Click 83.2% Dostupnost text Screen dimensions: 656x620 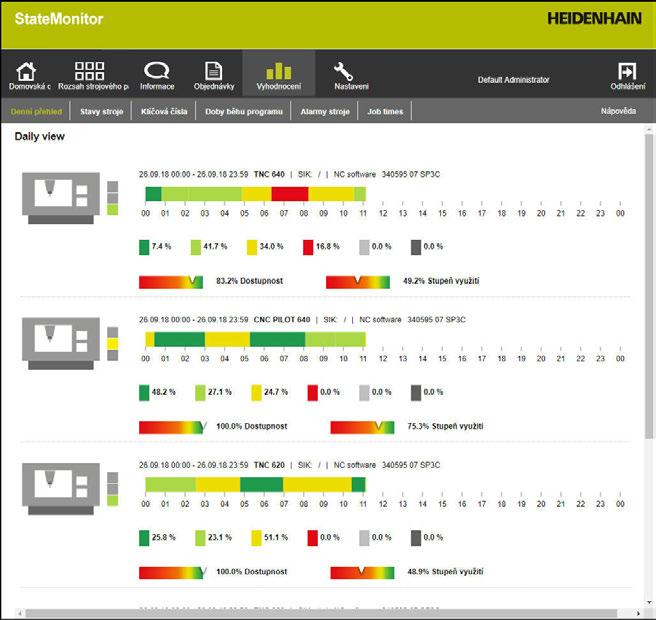click(x=249, y=281)
